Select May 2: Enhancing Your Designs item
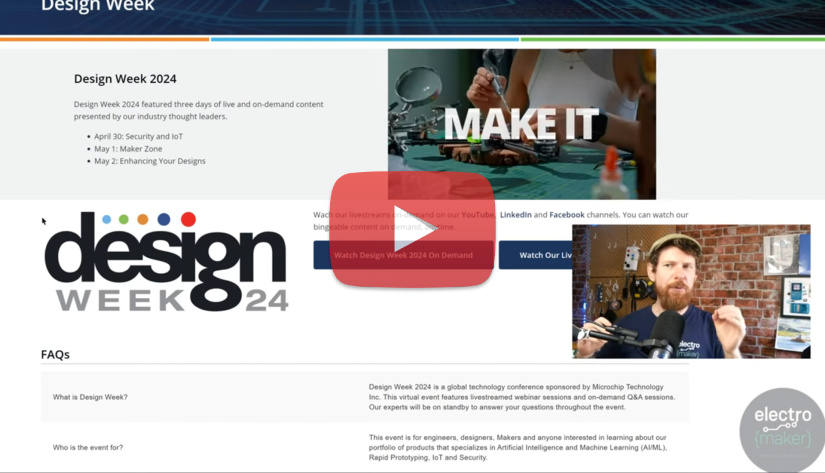This screenshot has width=825, height=473. click(150, 161)
